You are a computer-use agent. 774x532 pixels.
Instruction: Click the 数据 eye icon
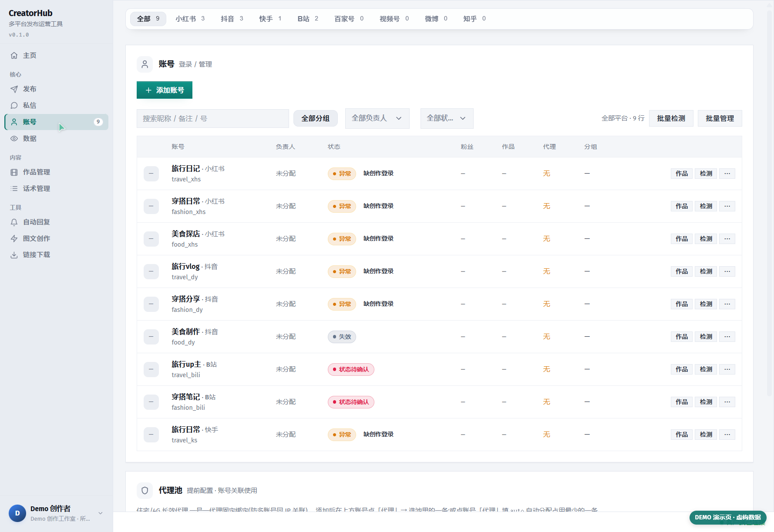tap(14, 139)
